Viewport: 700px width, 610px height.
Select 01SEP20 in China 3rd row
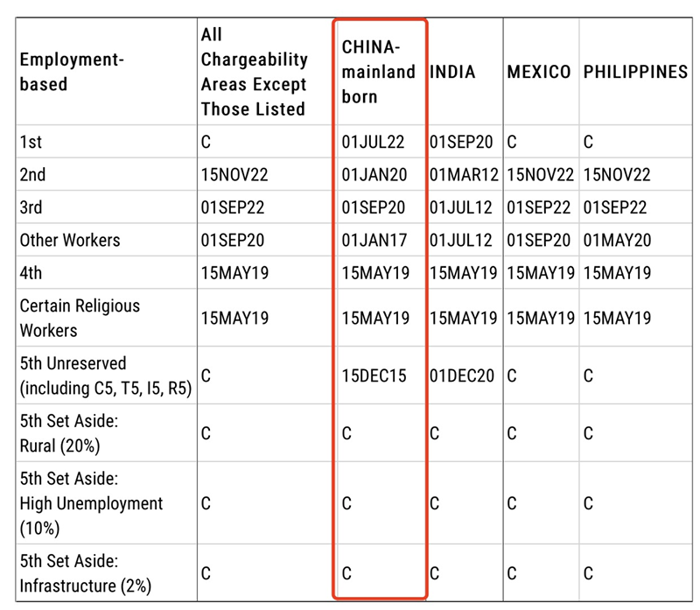pyautogui.click(x=374, y=207)
